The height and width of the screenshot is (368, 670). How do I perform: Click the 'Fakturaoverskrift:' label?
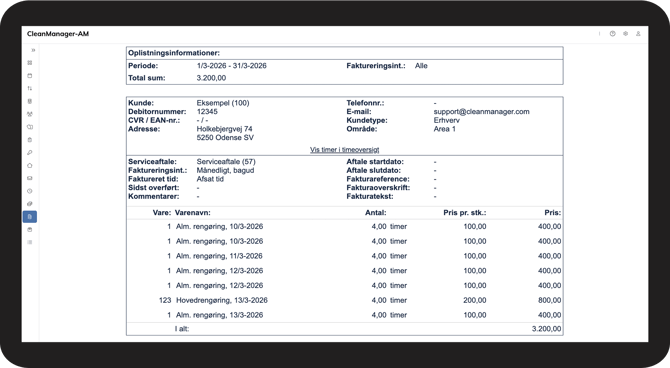pos(378,188)
